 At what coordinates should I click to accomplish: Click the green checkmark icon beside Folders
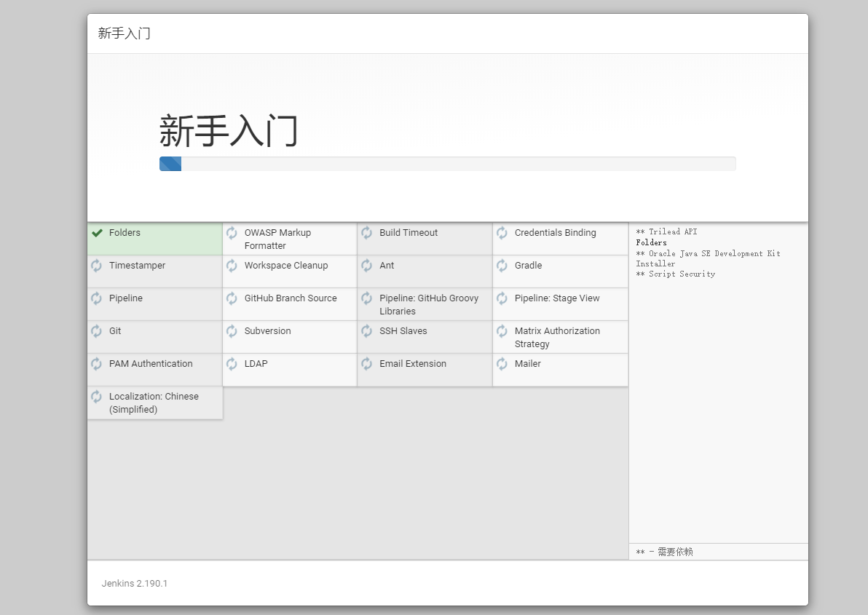coord(97,233)
